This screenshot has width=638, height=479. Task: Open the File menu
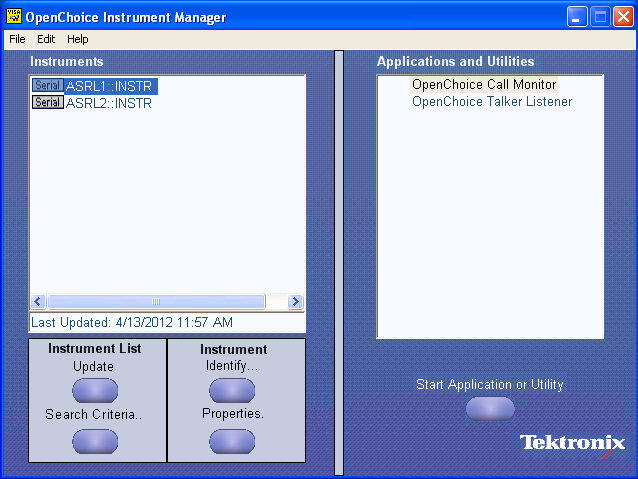[17, 39]
